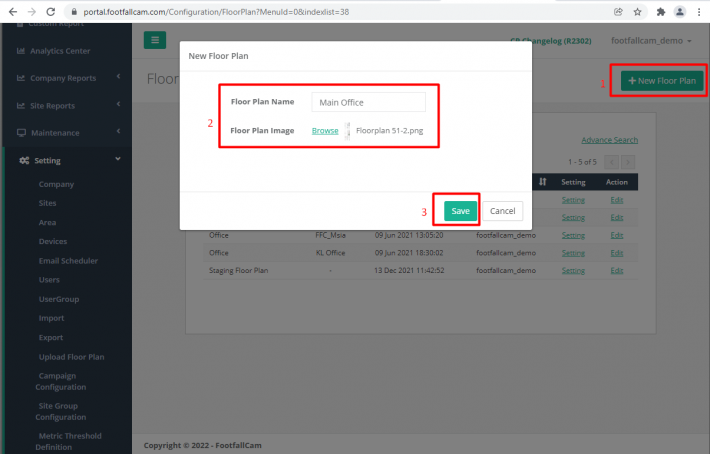The height and width of the screenshot is (454, 710).
Task: Open Upload Floor Plan in the sidebar
Action: tap(71, 357)
